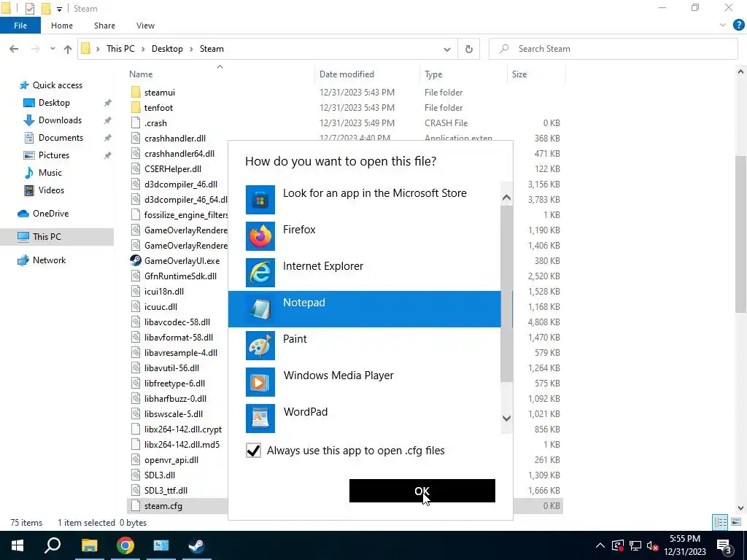Open the Downloads quick access folder
The image size is (747, 560).
click(x=60, y=120)
